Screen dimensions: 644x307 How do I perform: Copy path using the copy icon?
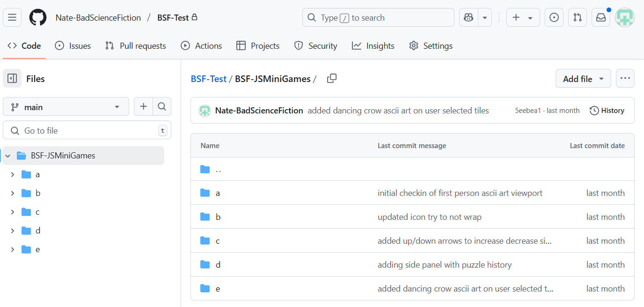click(x=332, y=78)
